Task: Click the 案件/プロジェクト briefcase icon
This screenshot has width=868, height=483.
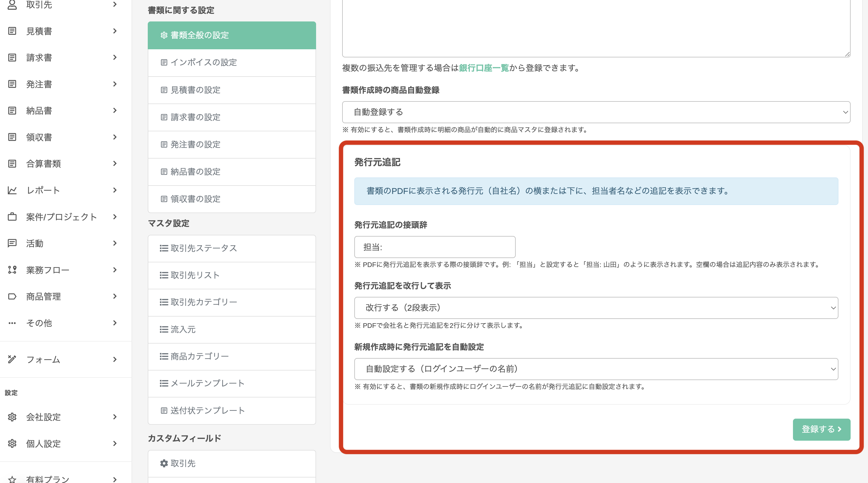Action: [12, 217]
